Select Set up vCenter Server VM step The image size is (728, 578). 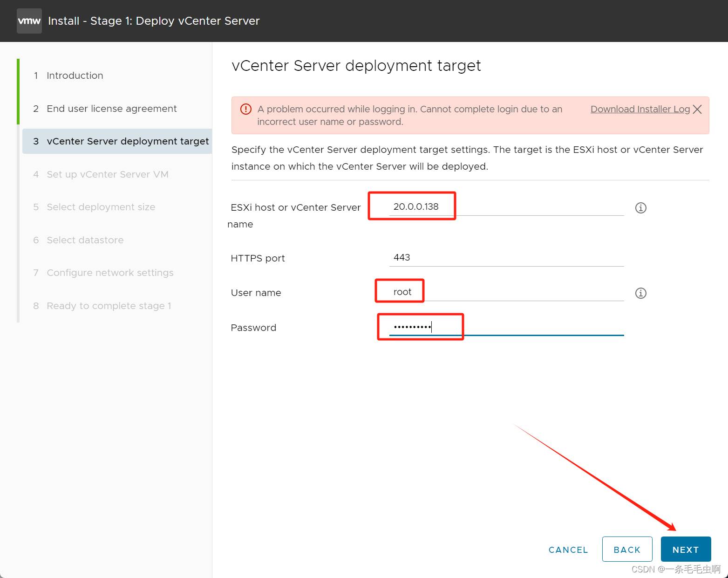(107, 174)
